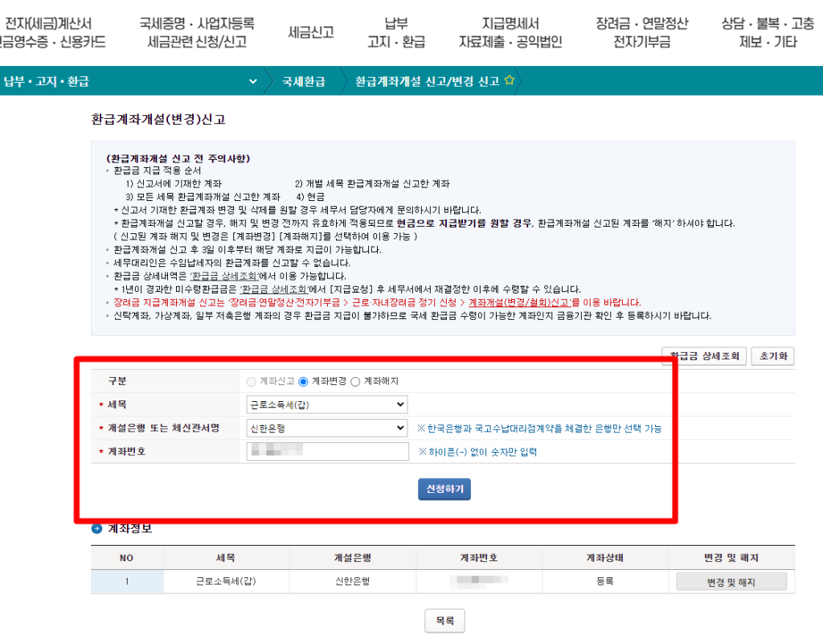
Task: Click the NO column header
Action: [x=126, y=558]
